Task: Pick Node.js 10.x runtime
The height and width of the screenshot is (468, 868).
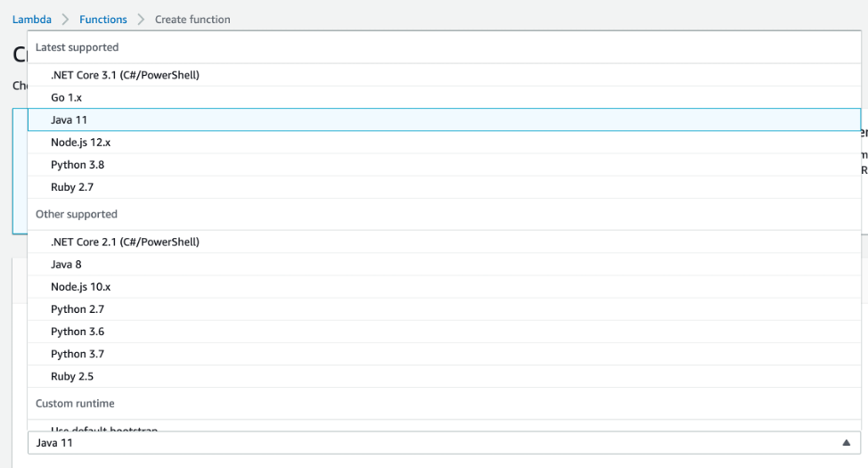Action: coord(81,286)
